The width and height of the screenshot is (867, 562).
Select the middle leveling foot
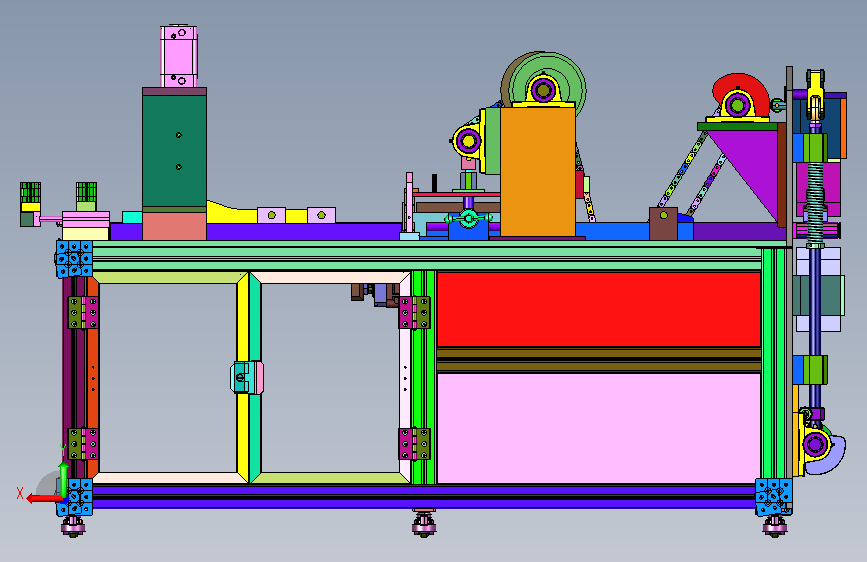(424, 523)
